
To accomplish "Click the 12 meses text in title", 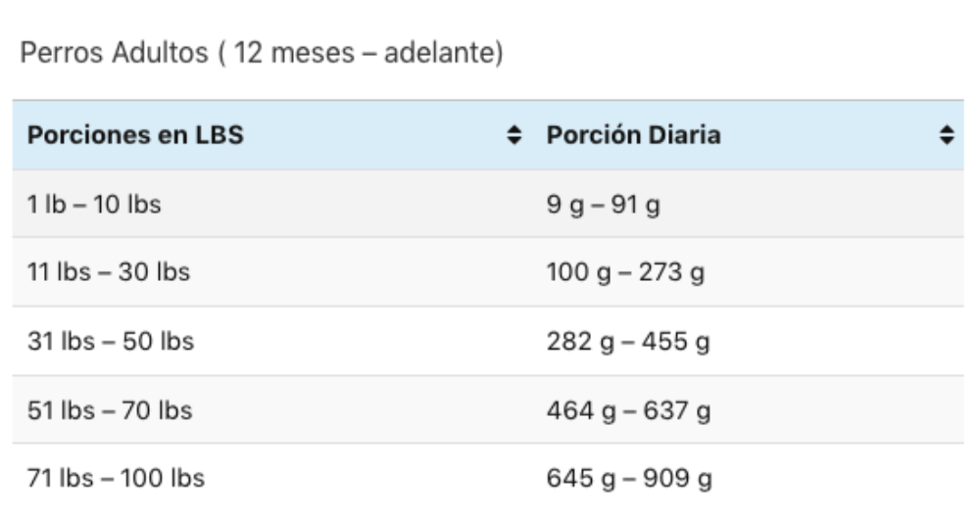I will tap(294, 53).
